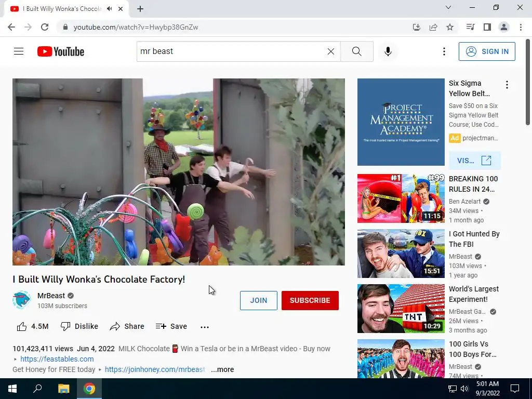This screenshot has height=399, width=532.
Task: Open Windows Start menu
Action: [x=12, y=389]
